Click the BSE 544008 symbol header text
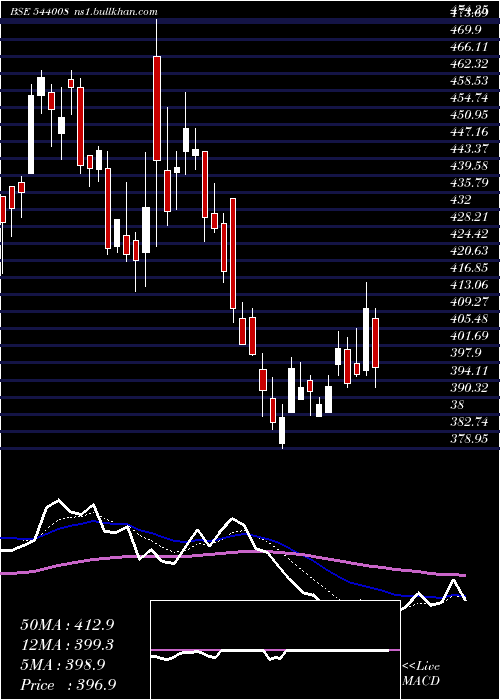This screenshot has width=500, height=700. click(39, 12)
